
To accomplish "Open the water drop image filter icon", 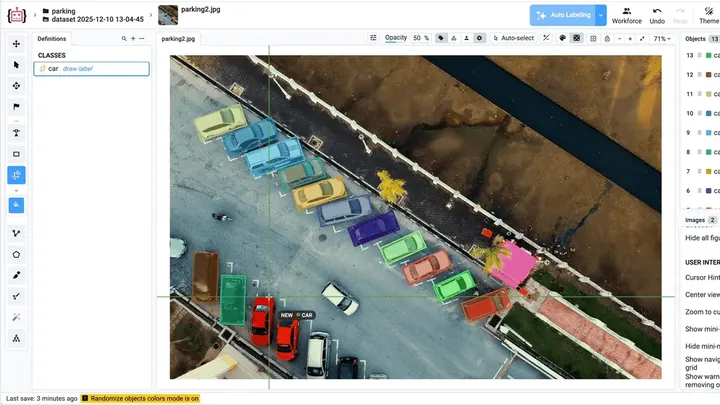I will point(607,39).
